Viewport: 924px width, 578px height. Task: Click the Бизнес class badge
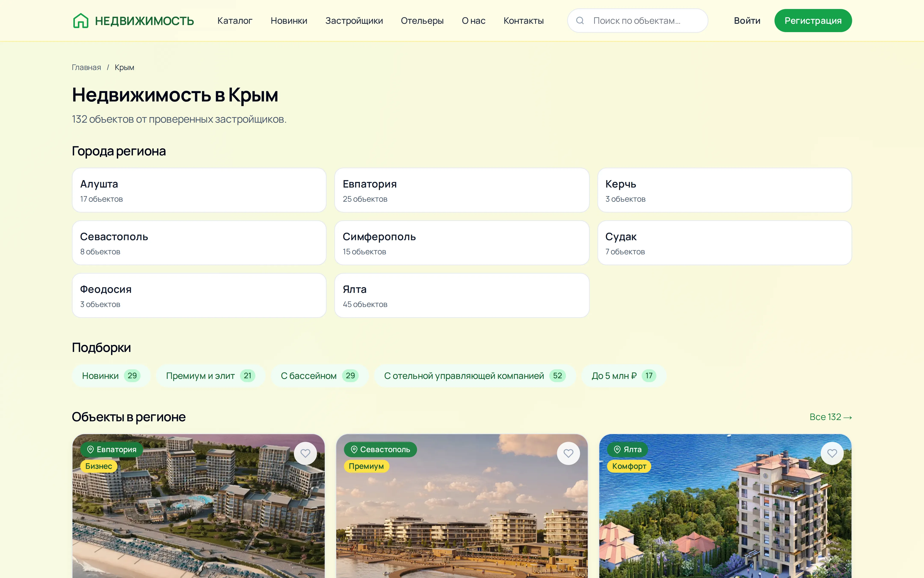pyautogui.click(x=99, y=466)
